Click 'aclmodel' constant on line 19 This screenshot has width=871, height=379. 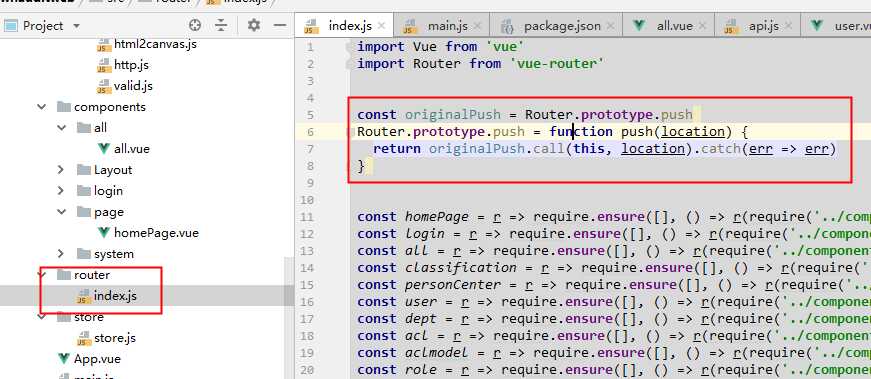(x=437, y=352)
